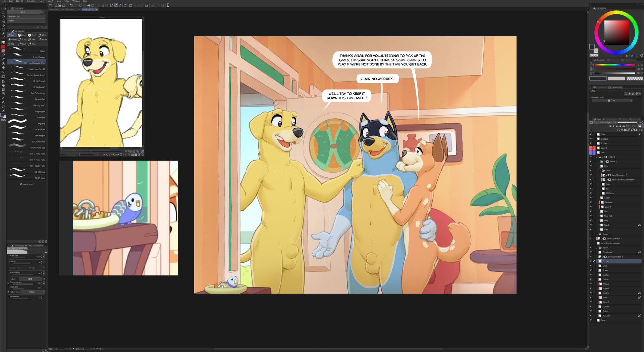Image resolution: width=644 pixels, height=352 pixels.
Task: Hide the Shading layer
Action: pos(591,293)
